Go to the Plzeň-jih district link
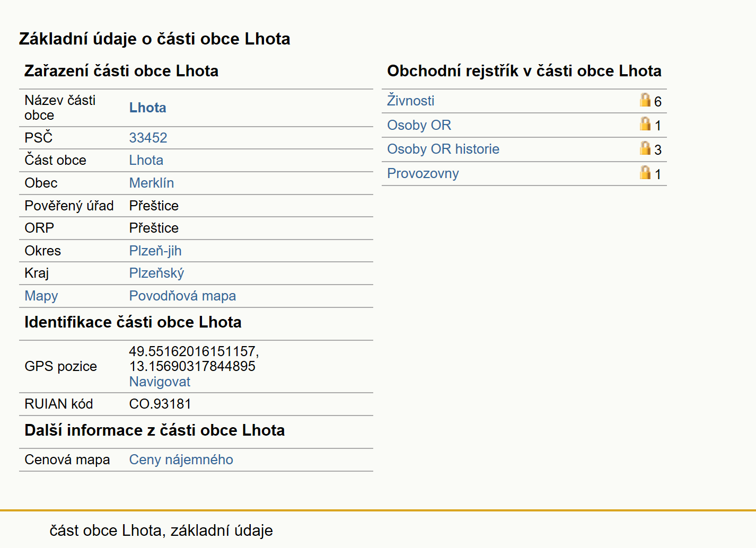The width and height of the screenshot is (756, 548). pos(155,251)
